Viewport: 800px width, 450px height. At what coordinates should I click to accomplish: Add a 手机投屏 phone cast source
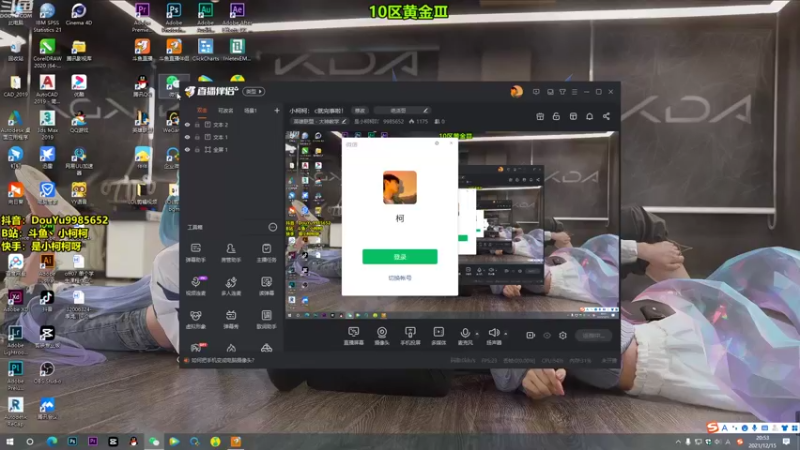[410, 336]
